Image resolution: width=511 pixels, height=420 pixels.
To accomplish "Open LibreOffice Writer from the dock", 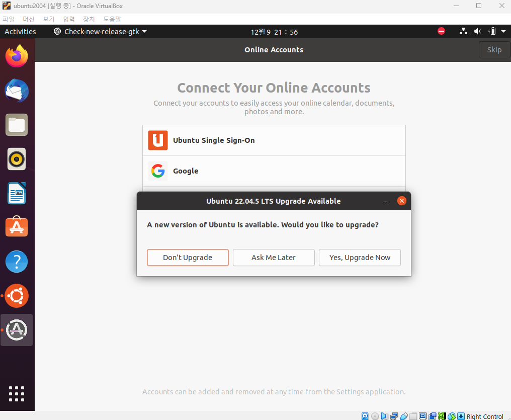I will (17, 193).
